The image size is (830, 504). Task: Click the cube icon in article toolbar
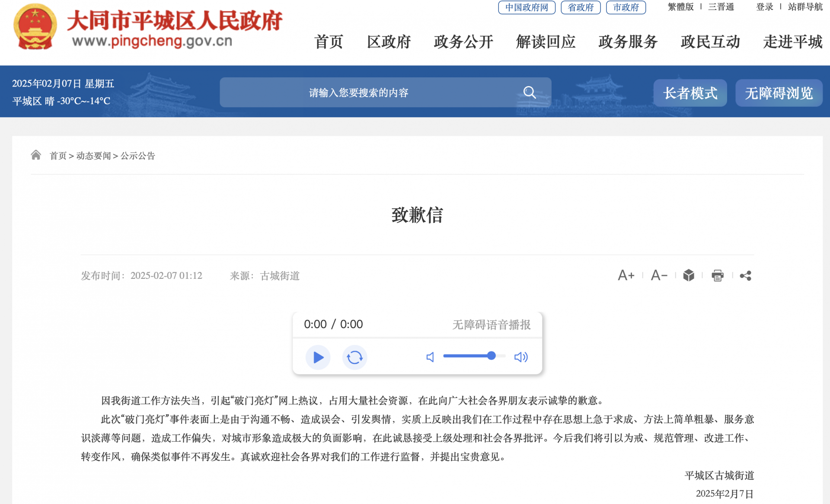click(689, 275)
